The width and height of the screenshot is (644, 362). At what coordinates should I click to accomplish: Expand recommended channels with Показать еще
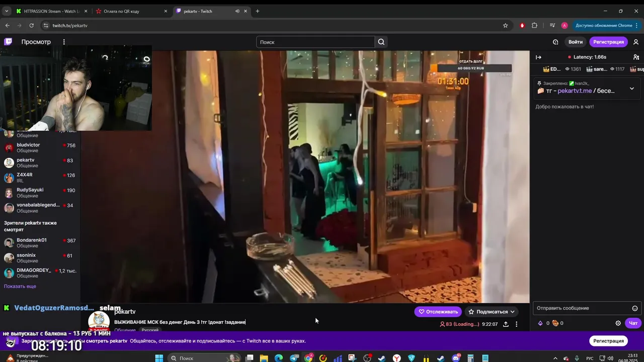pyautogui.click(x=20, y=286)
